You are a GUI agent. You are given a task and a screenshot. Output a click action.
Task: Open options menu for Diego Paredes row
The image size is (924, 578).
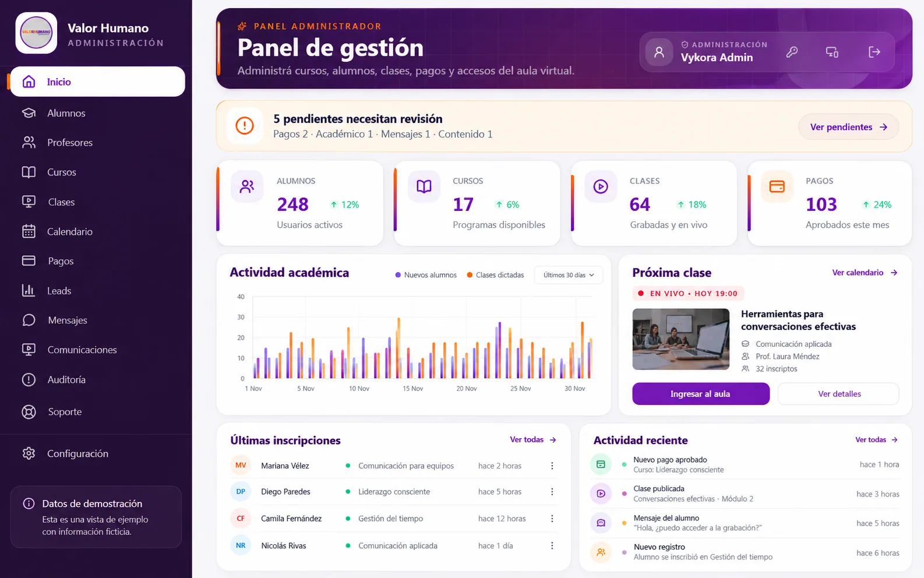coord(552,492)
